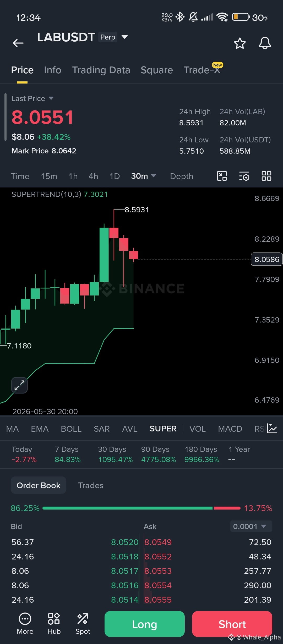The image size is (283, 644).
Task: Tap bid price 8.0514
Action: [125, 600]
